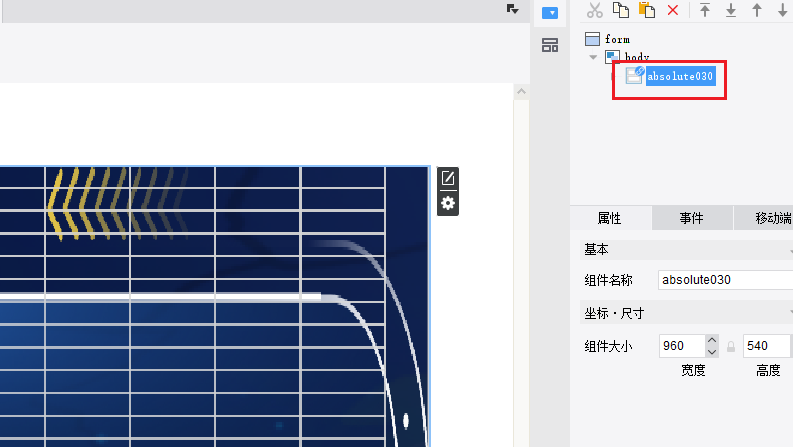Open the flag arrow dropdown above the canvas
793x447 pixels.
tap(512, 9)
